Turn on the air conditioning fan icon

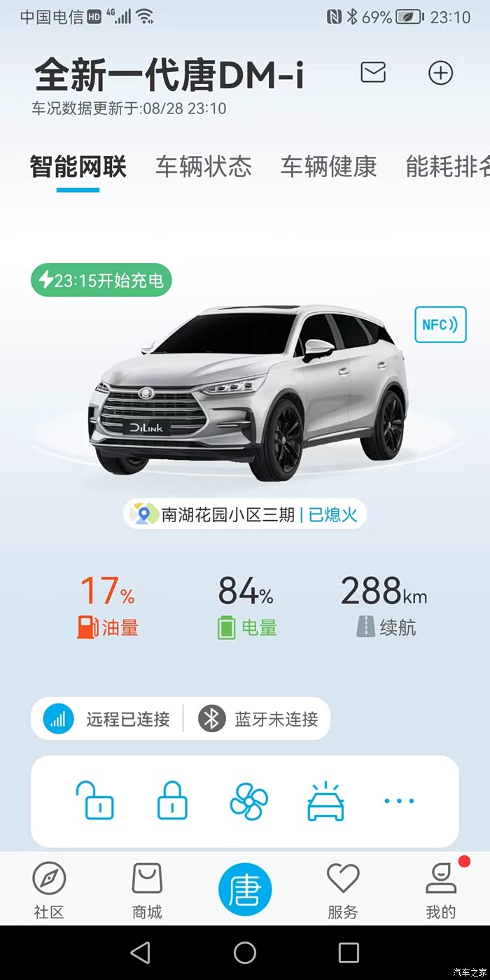coord(248,801)
